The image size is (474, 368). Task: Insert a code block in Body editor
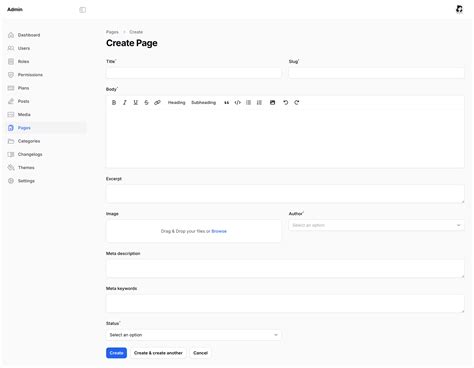pos(238,103)
